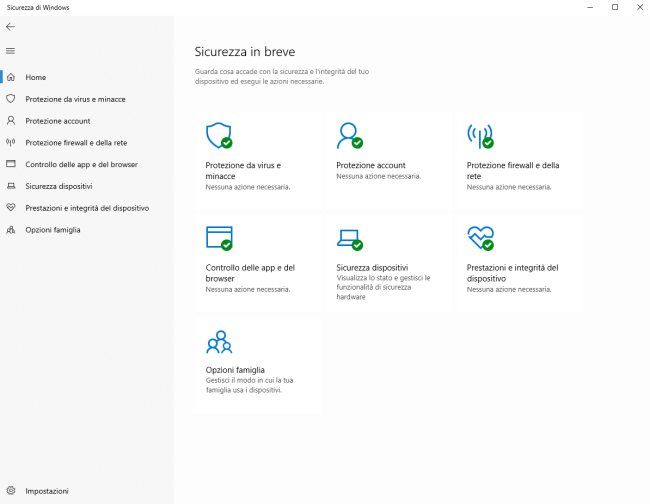Open the Protezione firewall e della rete tile title
The height and width of the screenshot is (504, 650).
pyautogui.click(x=513, y=170)
